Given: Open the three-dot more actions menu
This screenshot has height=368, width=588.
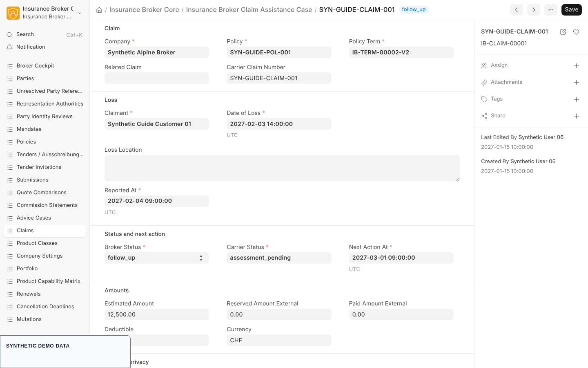Looking at the screenshot, I should pos(551,10).
